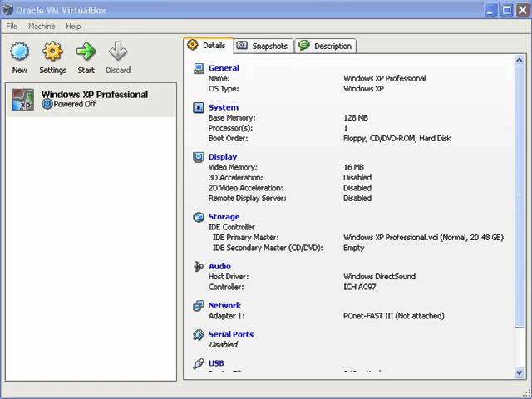The height and width of the screenshot is (399, 532).
Task: Open the USB settings heading link
Action: [216, 363]
